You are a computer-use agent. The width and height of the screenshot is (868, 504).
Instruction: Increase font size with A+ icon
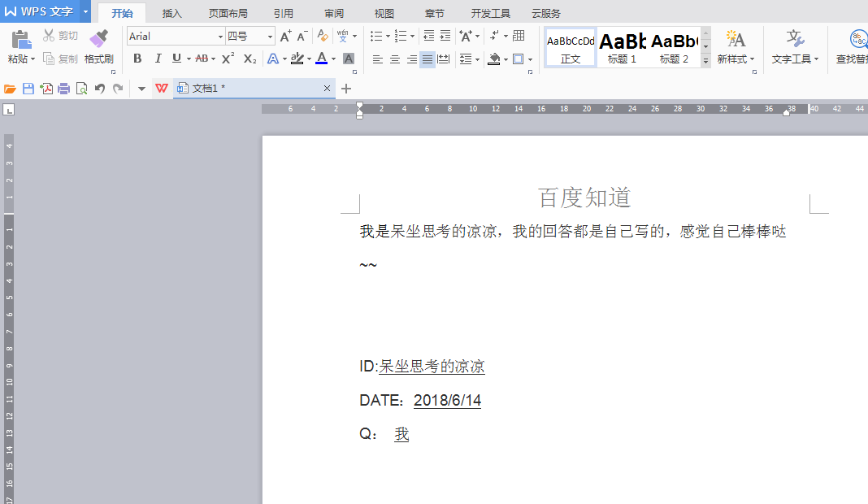tap(285, 36)
